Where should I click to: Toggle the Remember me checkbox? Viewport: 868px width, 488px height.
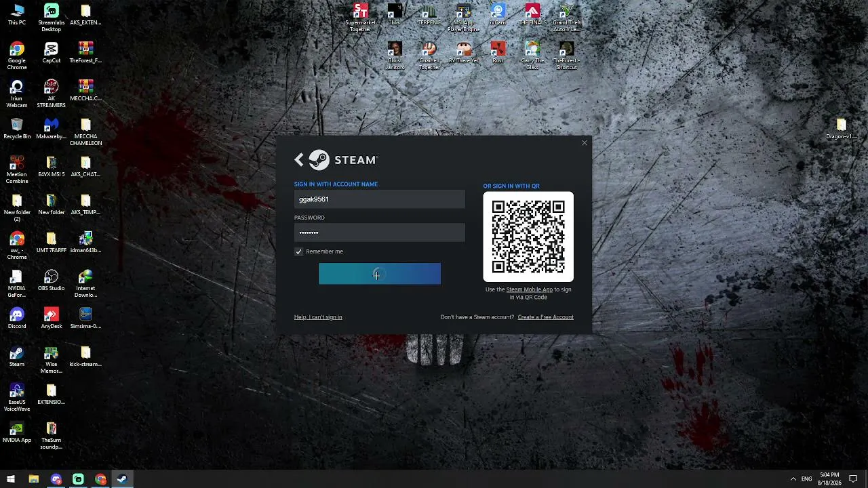tap(298, 251)
